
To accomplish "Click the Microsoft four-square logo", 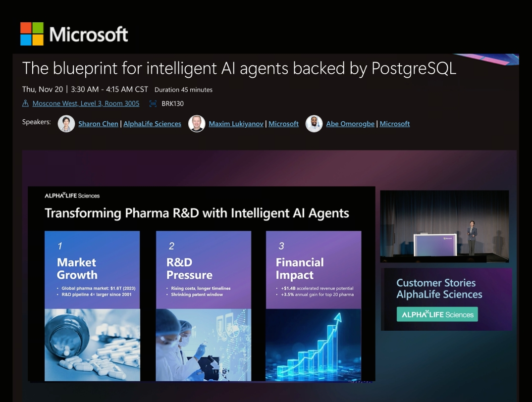I will 32,34.
